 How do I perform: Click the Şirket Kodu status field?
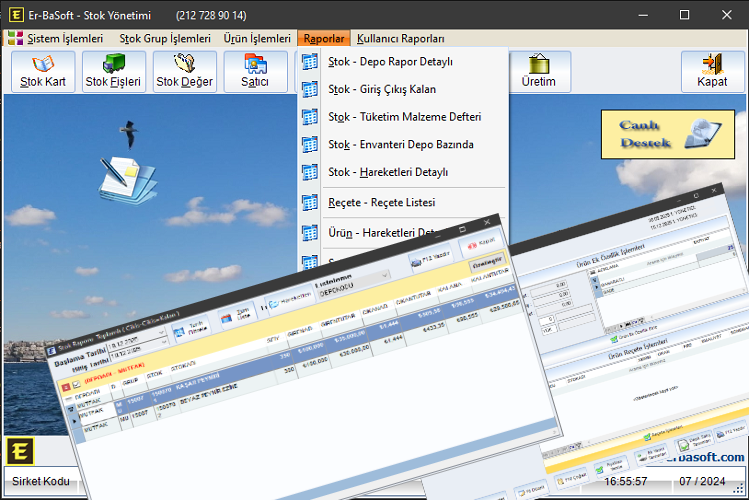point(38,482)
